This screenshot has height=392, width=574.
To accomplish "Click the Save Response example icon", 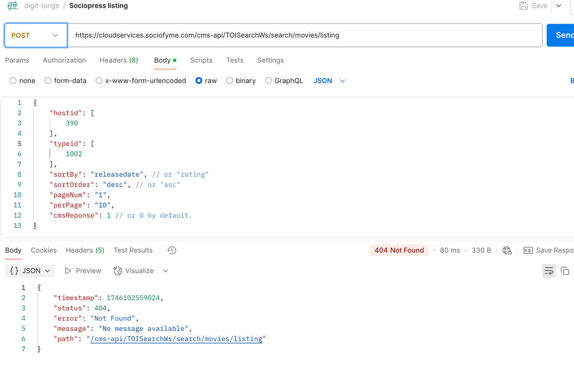I will (528, 250).
